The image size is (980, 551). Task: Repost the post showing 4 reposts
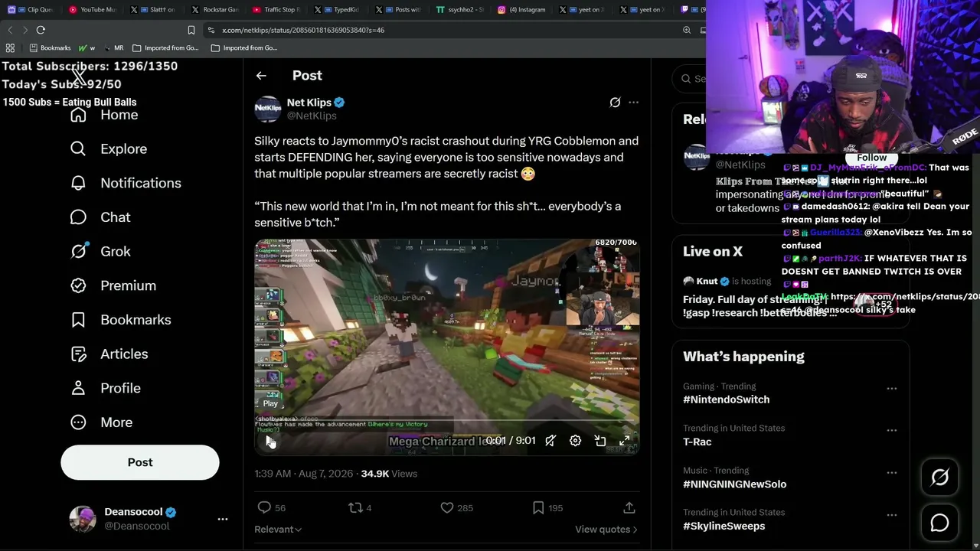coord(355,507)
